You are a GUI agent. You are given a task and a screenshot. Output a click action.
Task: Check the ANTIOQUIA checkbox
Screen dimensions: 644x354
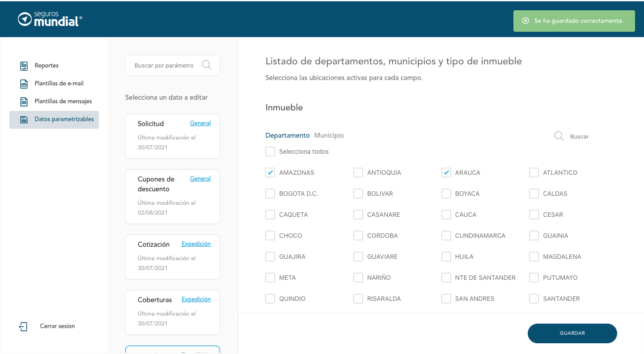tap(358, 173)
